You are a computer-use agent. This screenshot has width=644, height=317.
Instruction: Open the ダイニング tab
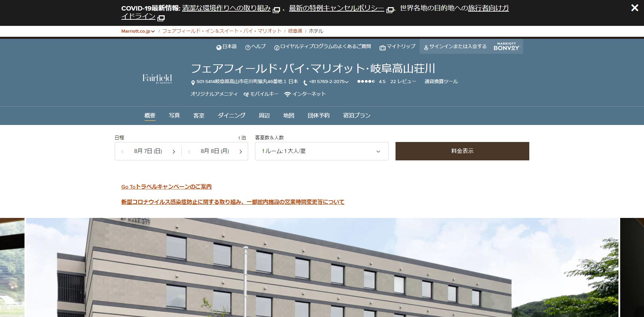231,115
